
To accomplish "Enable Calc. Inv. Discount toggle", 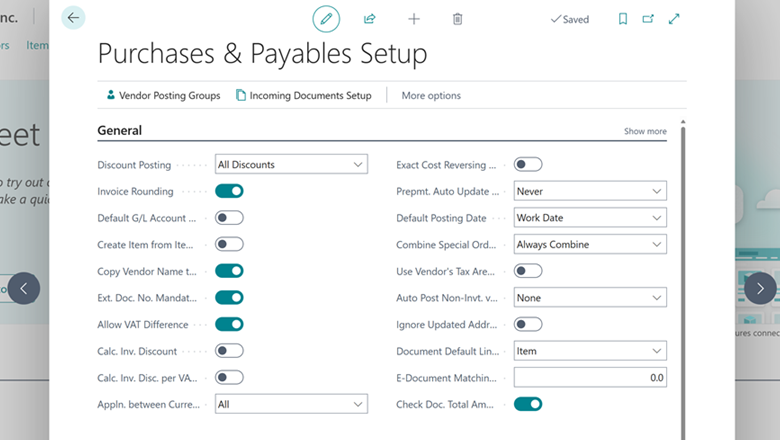I will coord(229,351).
